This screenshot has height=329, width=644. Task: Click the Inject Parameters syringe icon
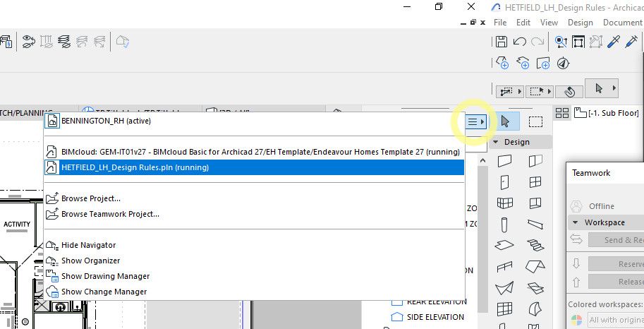pyautogui.click(x=631, y=42)
